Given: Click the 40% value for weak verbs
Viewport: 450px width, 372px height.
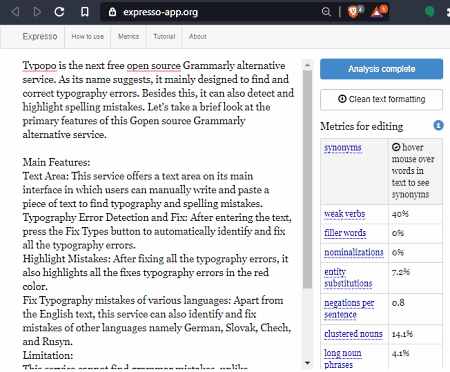Looking at the screenshot, I should (400, 214).
